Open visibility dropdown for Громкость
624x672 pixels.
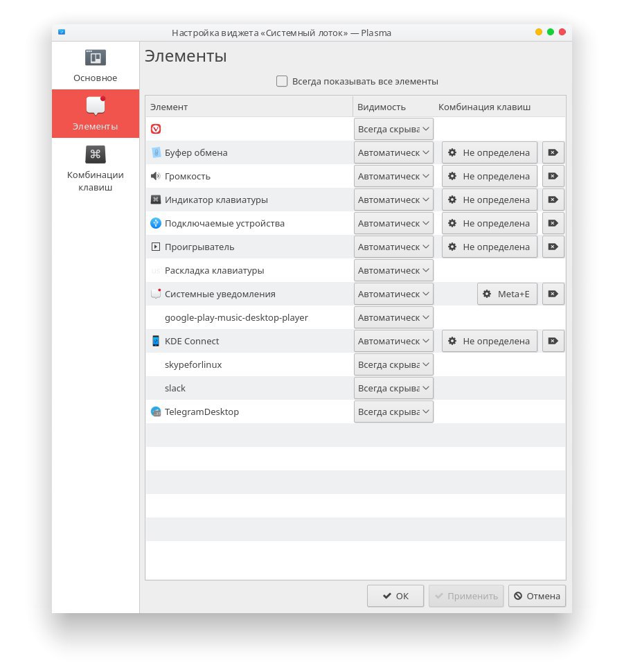(393, 176)
